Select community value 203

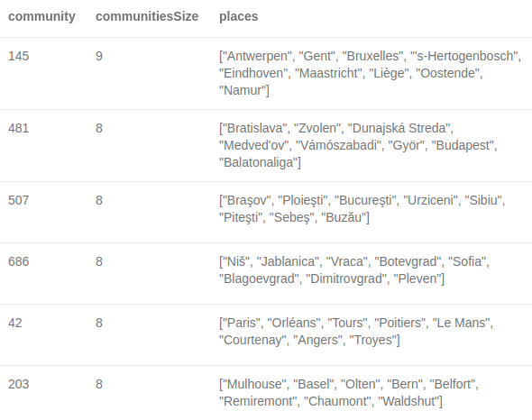click(19, 384)
